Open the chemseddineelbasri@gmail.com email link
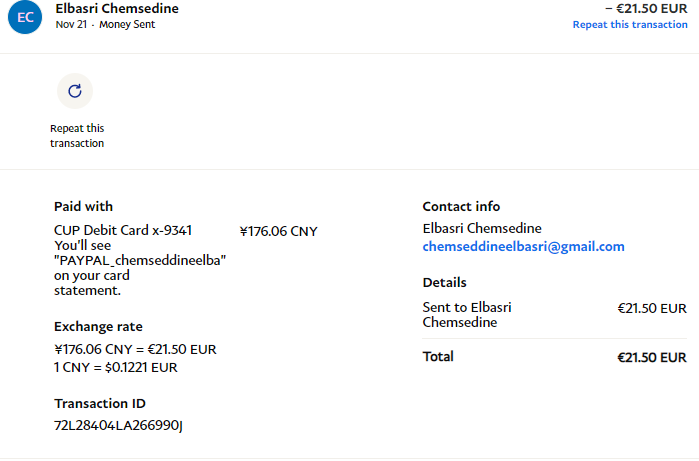 [x=523, y=246]
